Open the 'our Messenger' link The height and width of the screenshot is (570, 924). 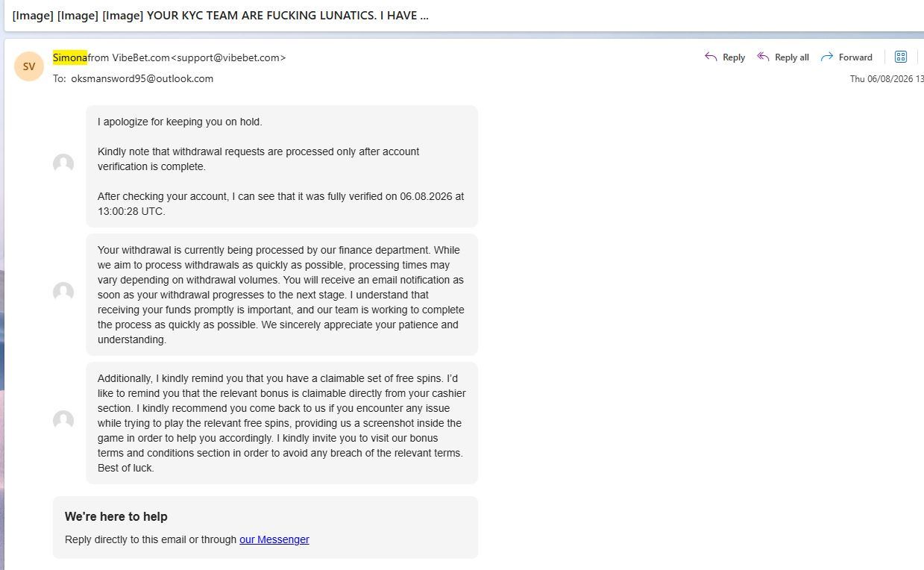274,539
